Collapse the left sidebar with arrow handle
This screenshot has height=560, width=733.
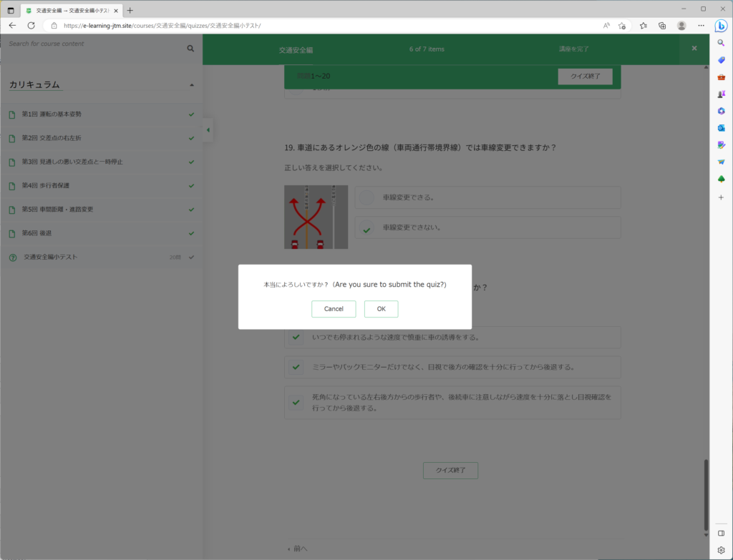(208, 129)
